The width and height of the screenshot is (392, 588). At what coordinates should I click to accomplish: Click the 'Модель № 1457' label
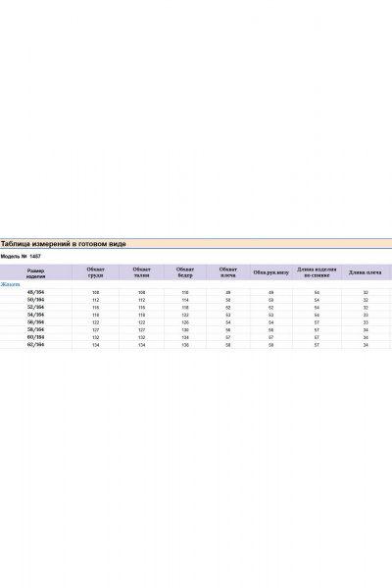[21, 257]
